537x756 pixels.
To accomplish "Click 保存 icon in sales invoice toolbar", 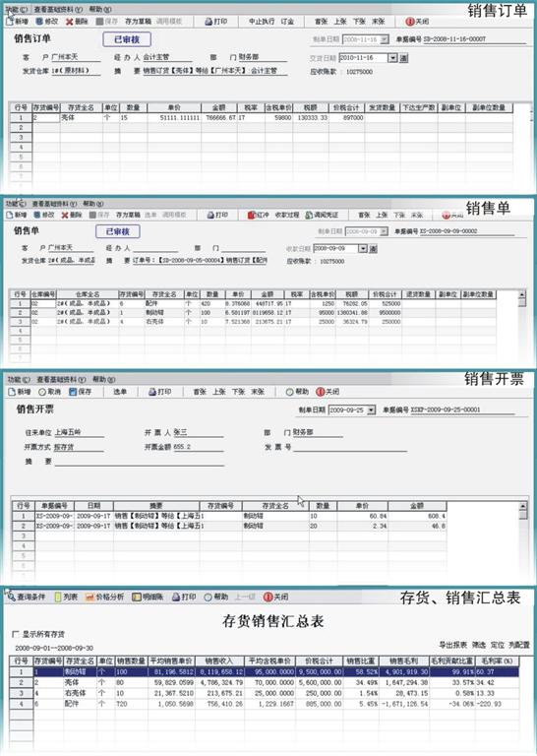I will pos(73,392).
